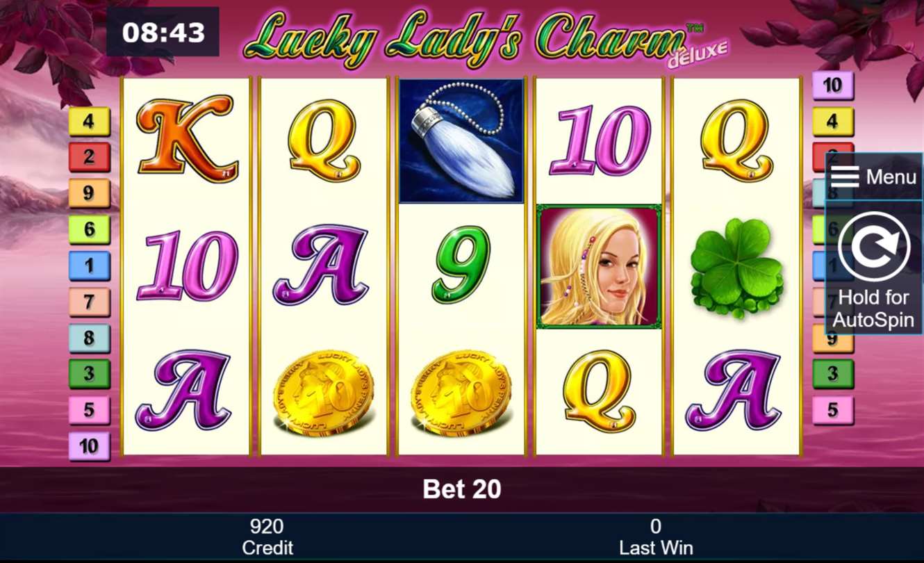924x563 pixels.
Task: Click the spin circular arrow icon
Action: [873, 247]
